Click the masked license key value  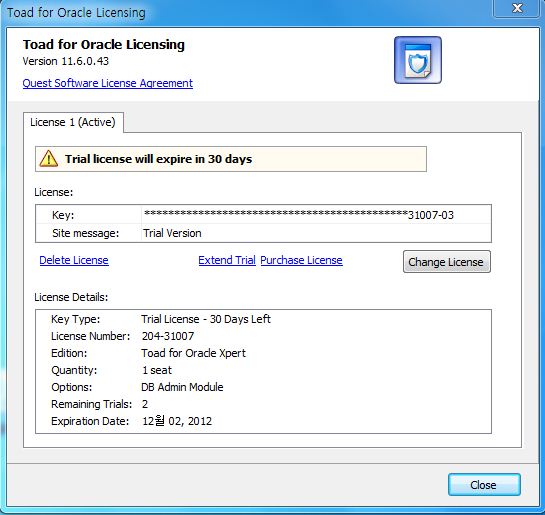(x=299, y=215)
